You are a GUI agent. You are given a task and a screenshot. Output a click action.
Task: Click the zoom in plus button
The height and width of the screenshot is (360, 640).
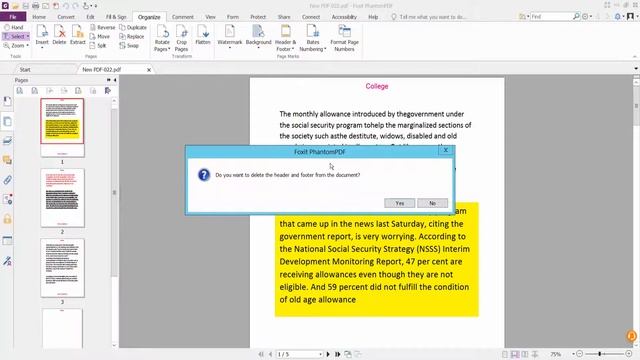629,354
